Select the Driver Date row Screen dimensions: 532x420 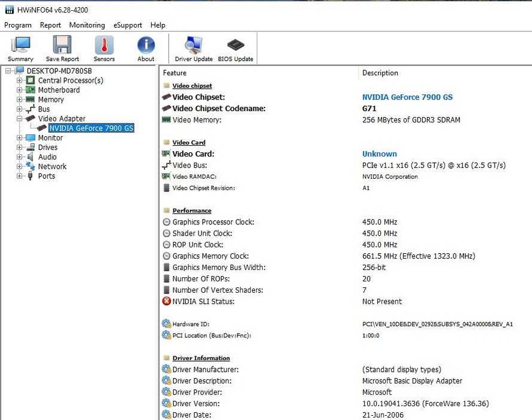point(345,415)
